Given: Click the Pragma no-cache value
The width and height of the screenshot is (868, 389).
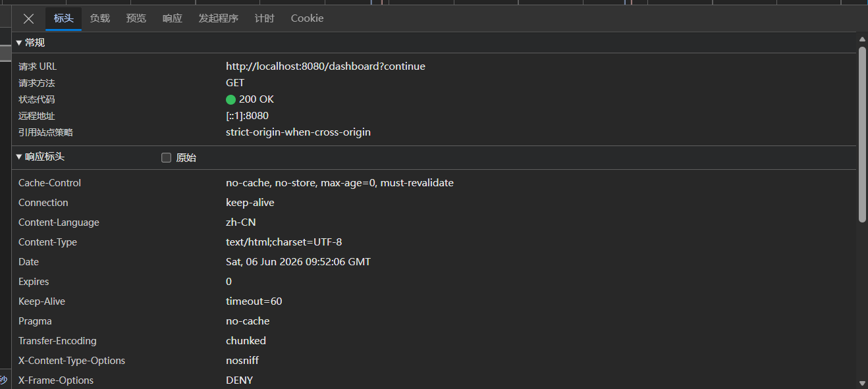Looking at the screenshot, I should pos(248,321).
